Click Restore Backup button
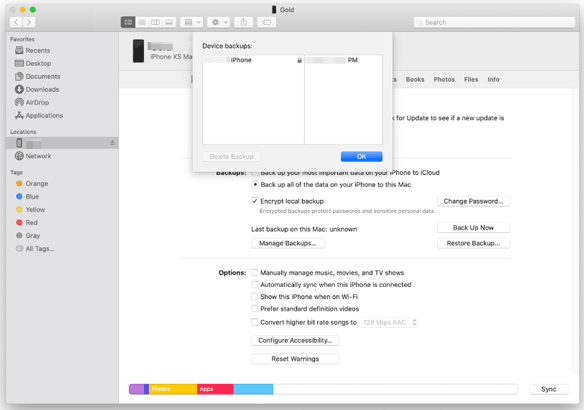This screenshot has width=584, height=410. (473, 244)
